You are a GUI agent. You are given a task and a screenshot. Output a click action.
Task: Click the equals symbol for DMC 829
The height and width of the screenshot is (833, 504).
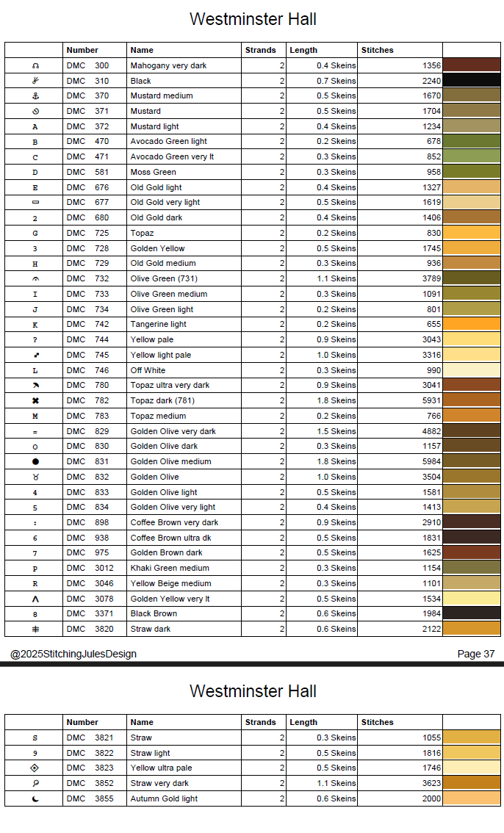(35, 432)
